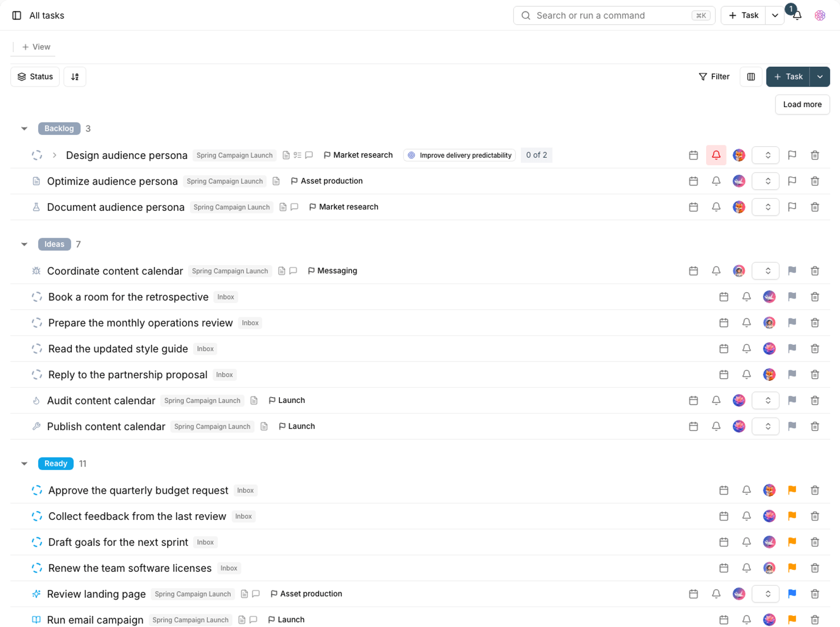
Task: Toggle status circle of Collect feedback task
Action: click(37, 516)
